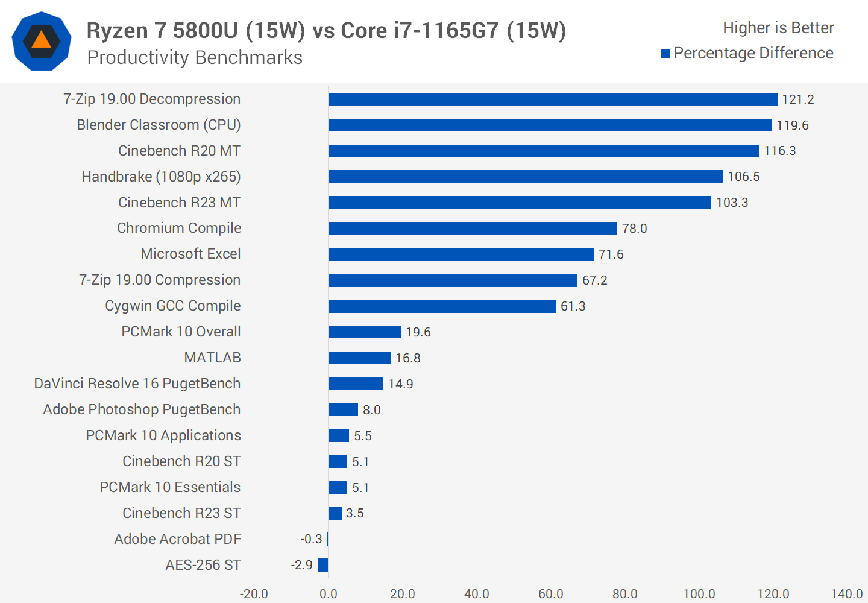Viewport: 868px width, 603px height.
Task: Click the axis label '-20.0'
Action: pos(254,594)
